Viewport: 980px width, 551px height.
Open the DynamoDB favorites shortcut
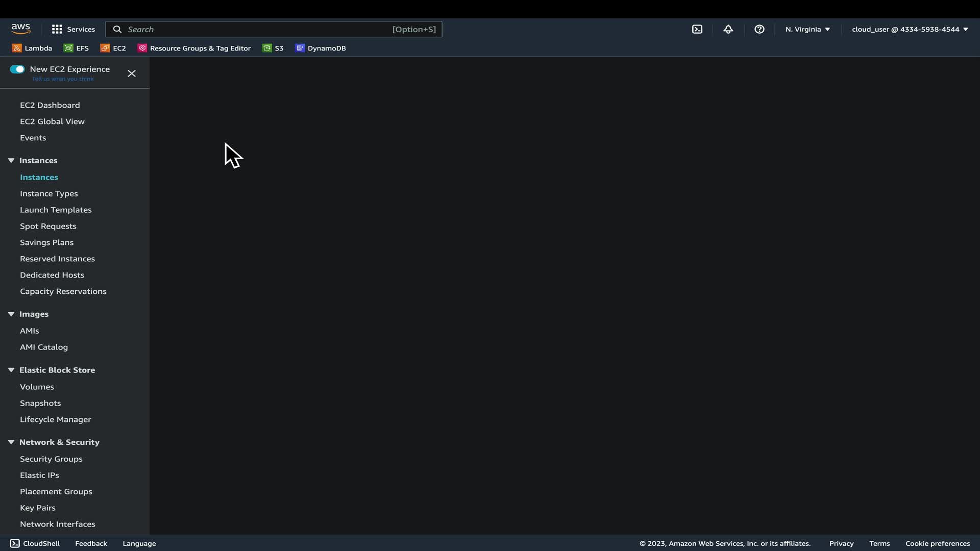point(321,48)
